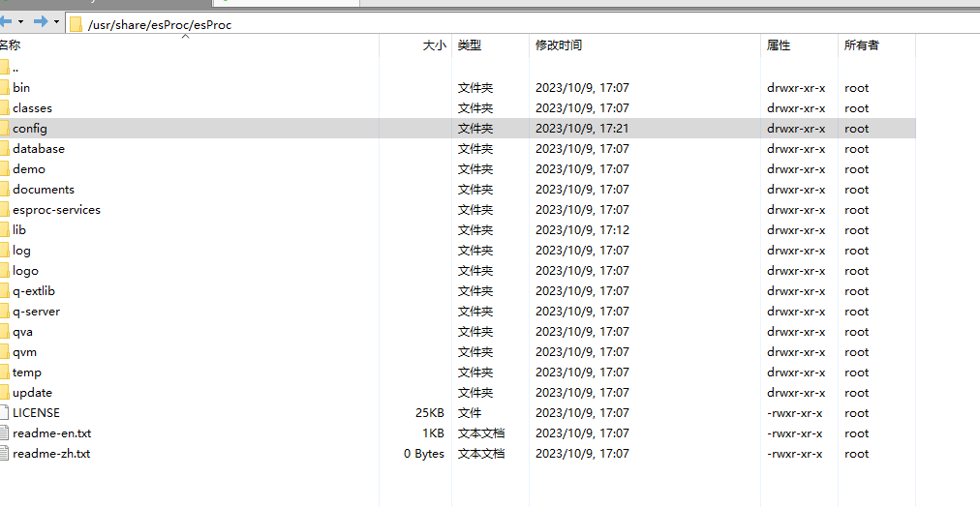Viewport: 980px width, 507px height.
Task: Click the '0 Bytes' size of readme-zh.txt
Action: (424, 454)
